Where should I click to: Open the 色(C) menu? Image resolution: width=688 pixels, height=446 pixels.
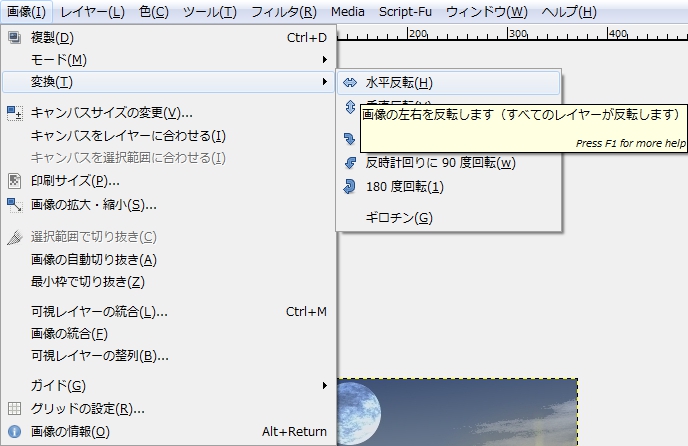pyautogui.click(x=154, y=12)
